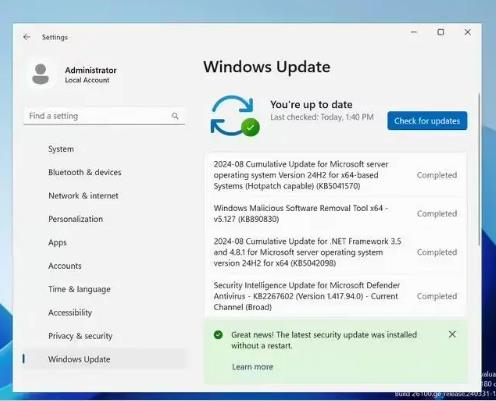
Task: Click the vertical scrollbar of update list
Action: point(479,170)
